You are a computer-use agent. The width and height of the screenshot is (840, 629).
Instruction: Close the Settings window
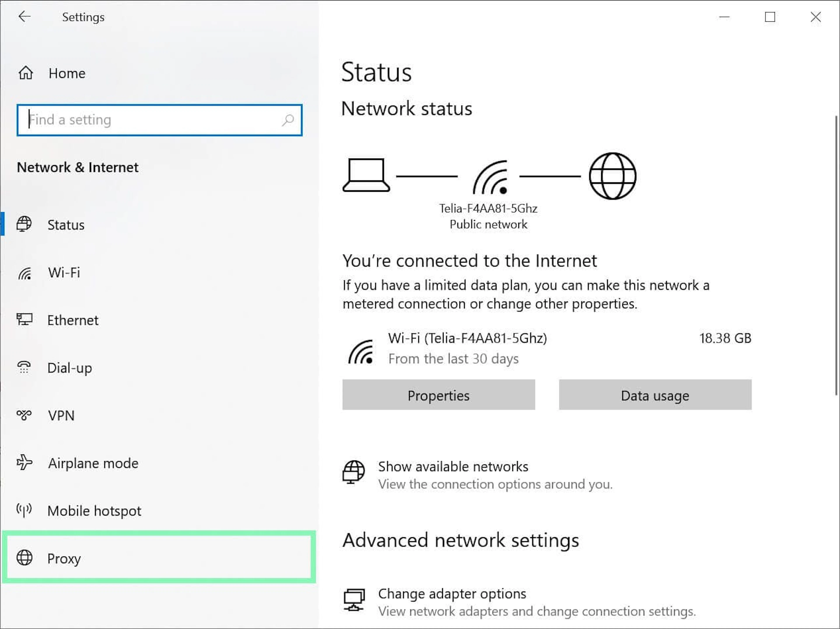pyautogui.click(x=816, y=17)
